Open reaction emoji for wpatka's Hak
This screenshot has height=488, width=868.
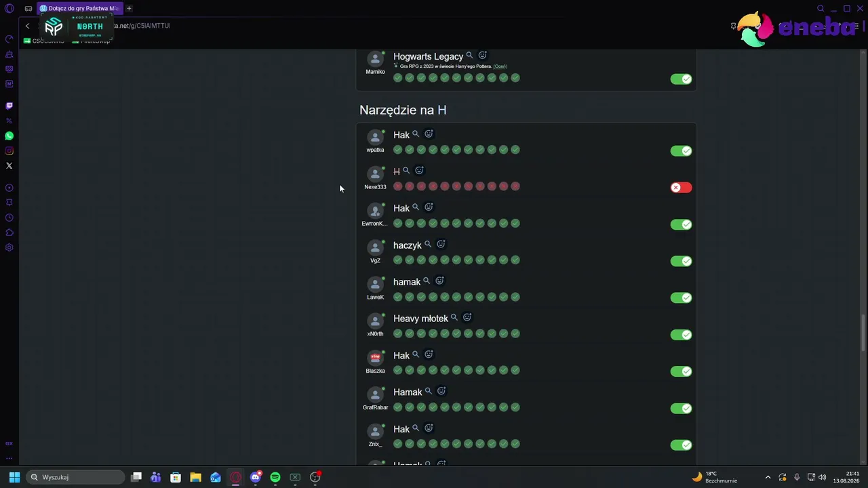429,134
